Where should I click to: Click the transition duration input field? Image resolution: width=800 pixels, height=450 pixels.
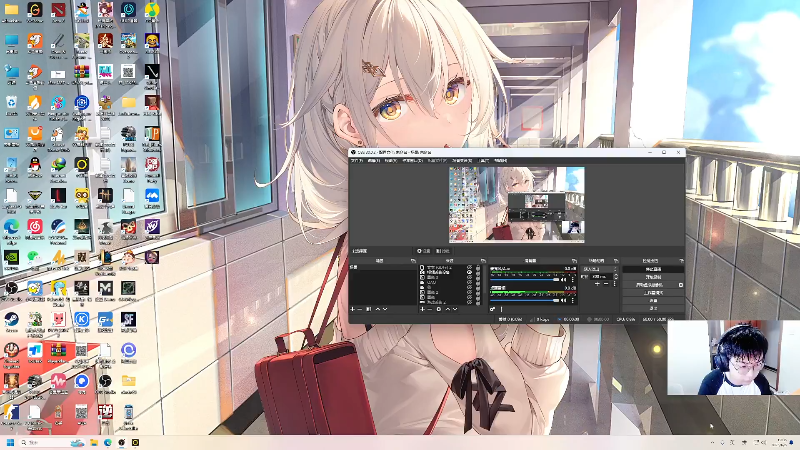[x=602, y=277]
